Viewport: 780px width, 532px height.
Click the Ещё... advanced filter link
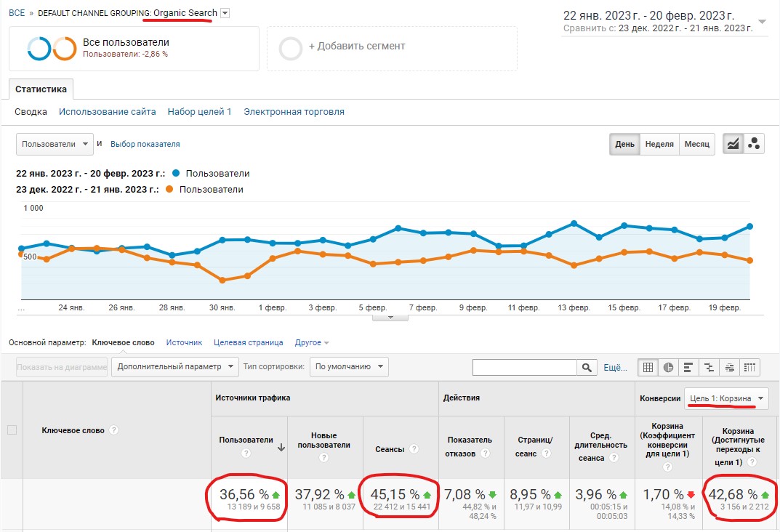coord(615,368)
